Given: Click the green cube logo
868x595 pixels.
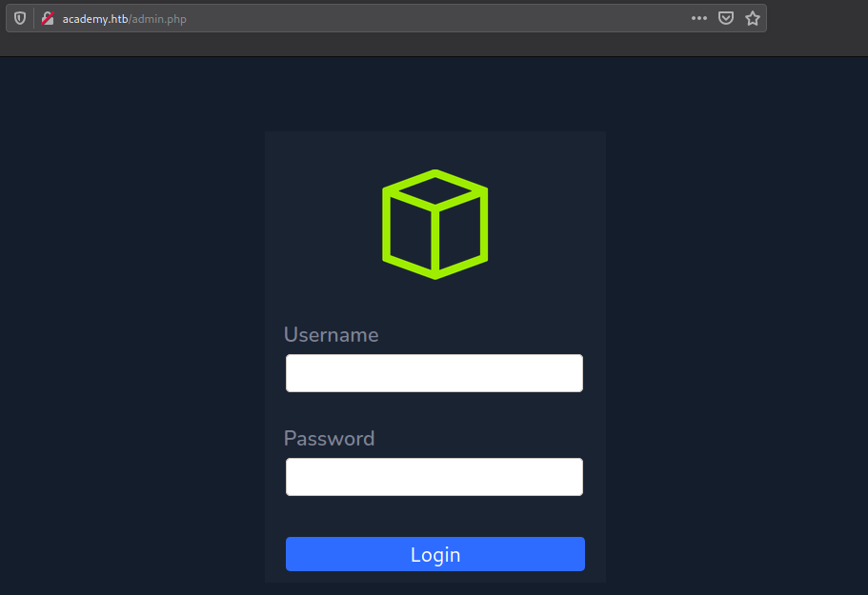Looking at the screenshot, I should coord(435,224).
